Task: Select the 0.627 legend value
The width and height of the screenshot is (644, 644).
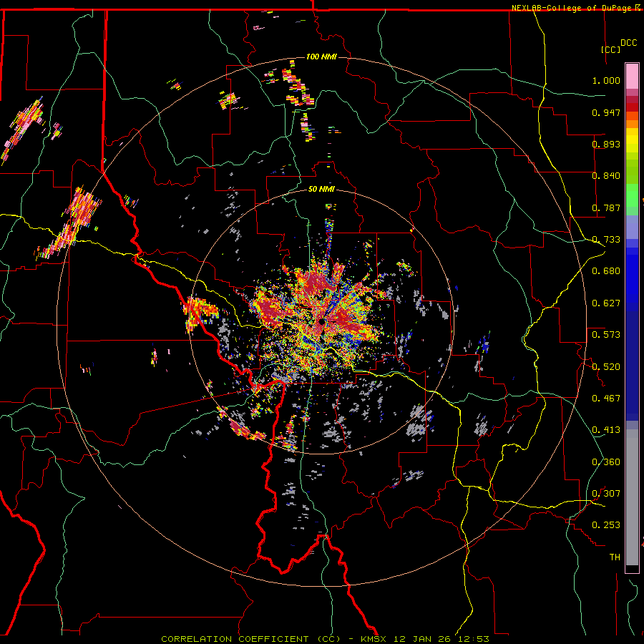Action: coord(606,303)
